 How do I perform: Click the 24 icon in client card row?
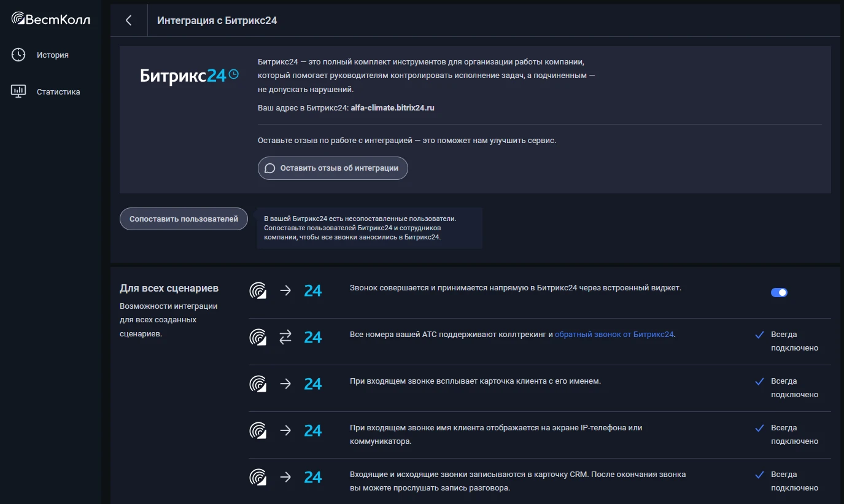[x=313, y=384]
